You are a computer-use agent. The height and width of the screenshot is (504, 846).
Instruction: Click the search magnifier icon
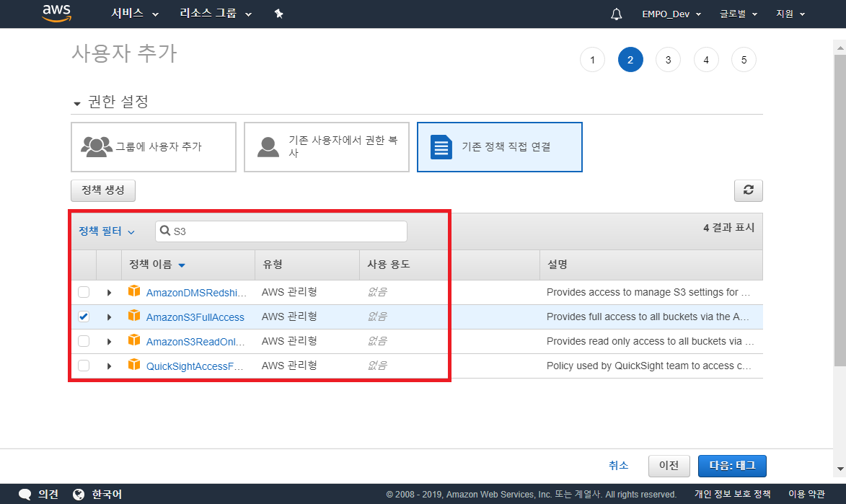click(165, 231)
